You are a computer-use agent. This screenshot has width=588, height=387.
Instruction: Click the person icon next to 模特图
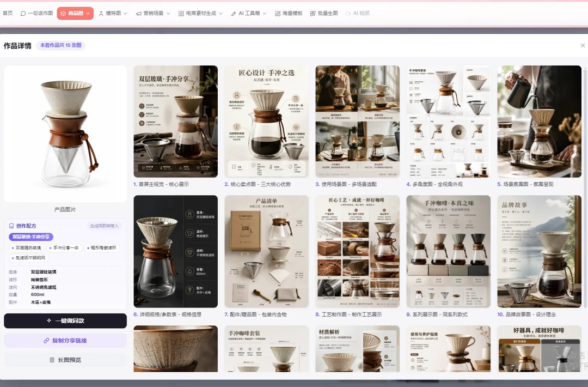[101, 14]
